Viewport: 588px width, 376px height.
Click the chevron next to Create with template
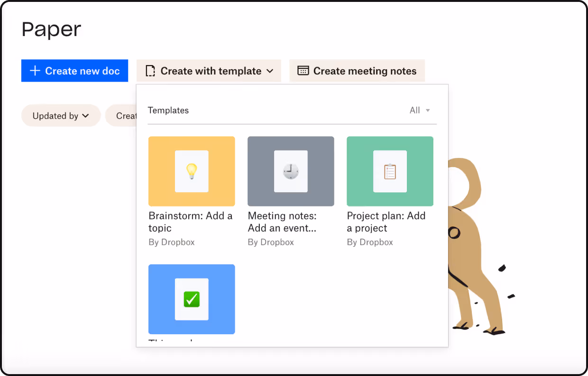270,71
